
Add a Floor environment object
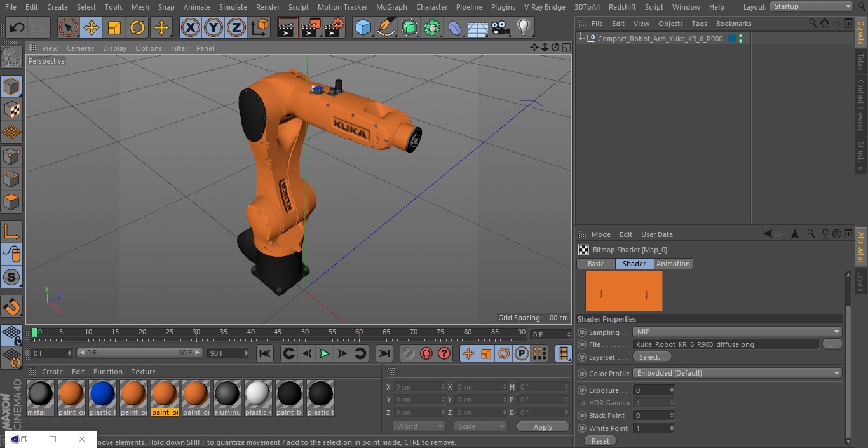click(x=477, y=28)
